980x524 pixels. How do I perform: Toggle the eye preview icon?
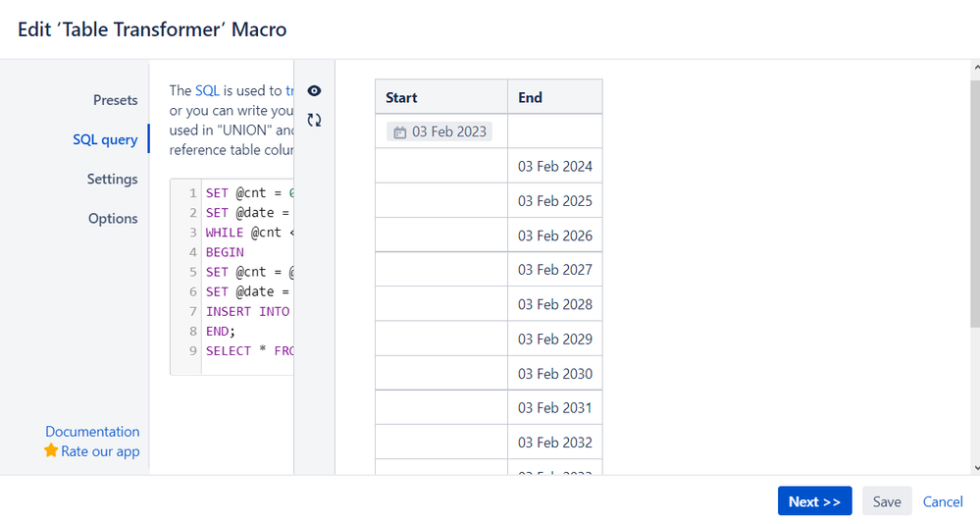(x=314, y=91)
